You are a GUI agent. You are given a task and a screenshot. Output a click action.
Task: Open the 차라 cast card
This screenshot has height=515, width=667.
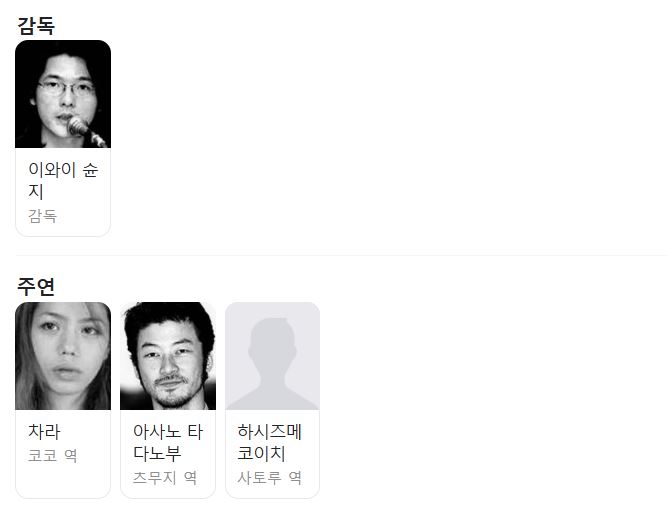coord(63,400)
